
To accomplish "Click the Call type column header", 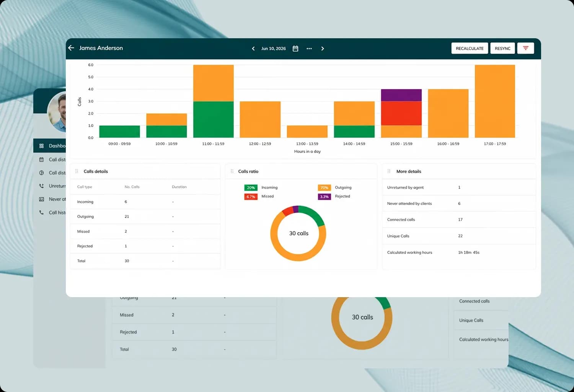I will (85, 187).
